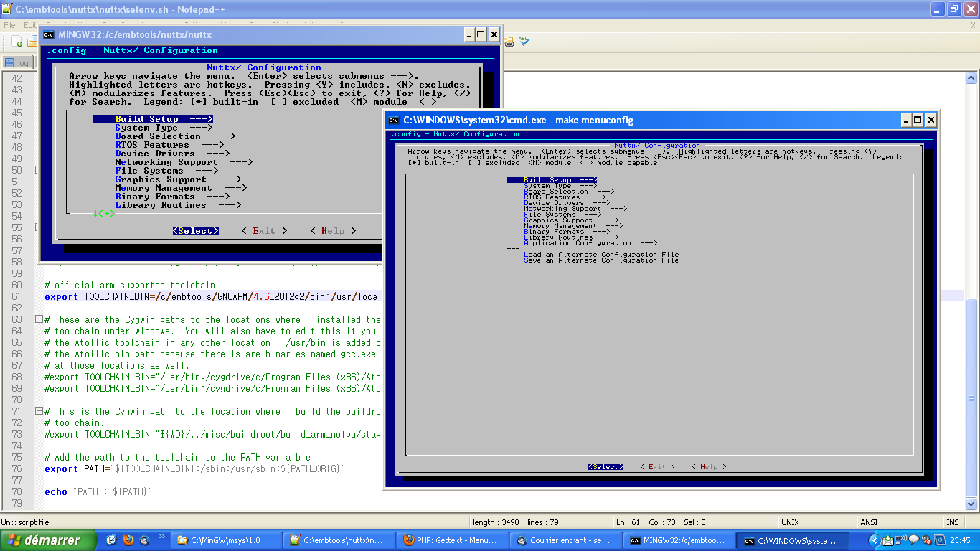This screenshot has width=980, height=551.
Task: Click the démarrer Start button
Action: 48,540
